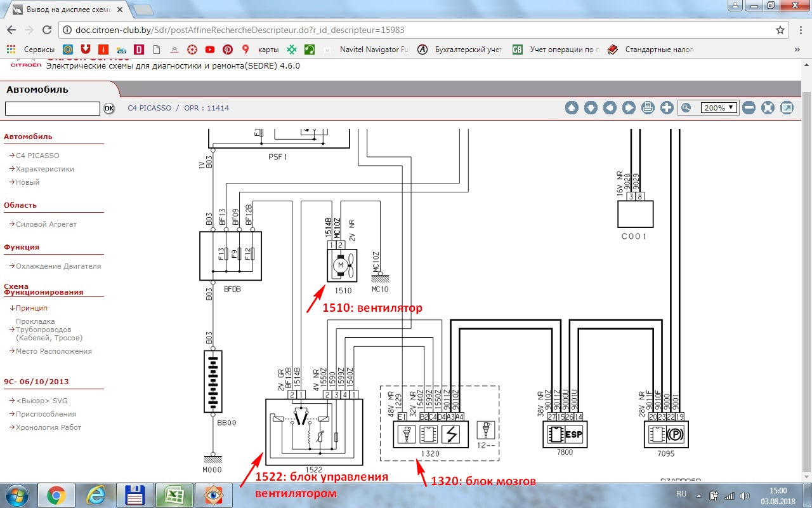Image resolution: width=812 pixels, height=508 pixels.
Task: Open Стандартные налоги bookmark
Action: (651, 50)
